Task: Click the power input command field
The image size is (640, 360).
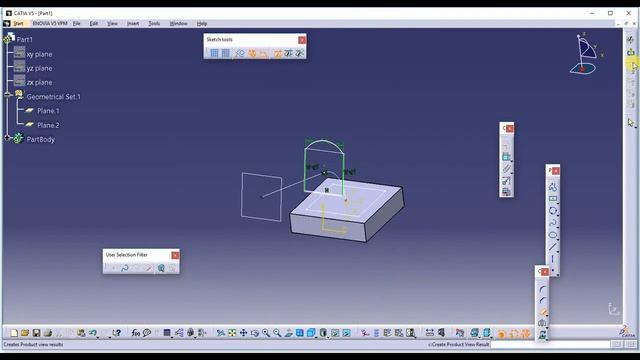Action: [x=549, y=344]
